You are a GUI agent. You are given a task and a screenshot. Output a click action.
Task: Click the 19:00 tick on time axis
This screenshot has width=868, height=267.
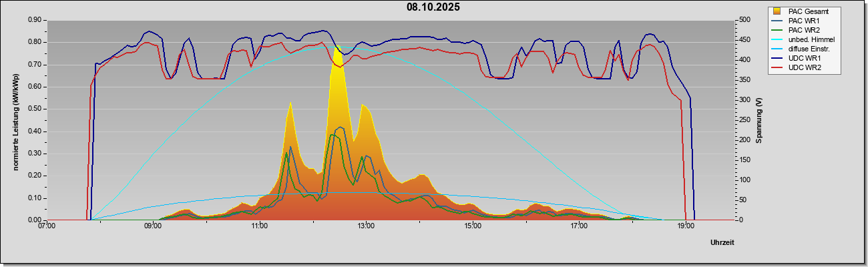pos(686,227)
